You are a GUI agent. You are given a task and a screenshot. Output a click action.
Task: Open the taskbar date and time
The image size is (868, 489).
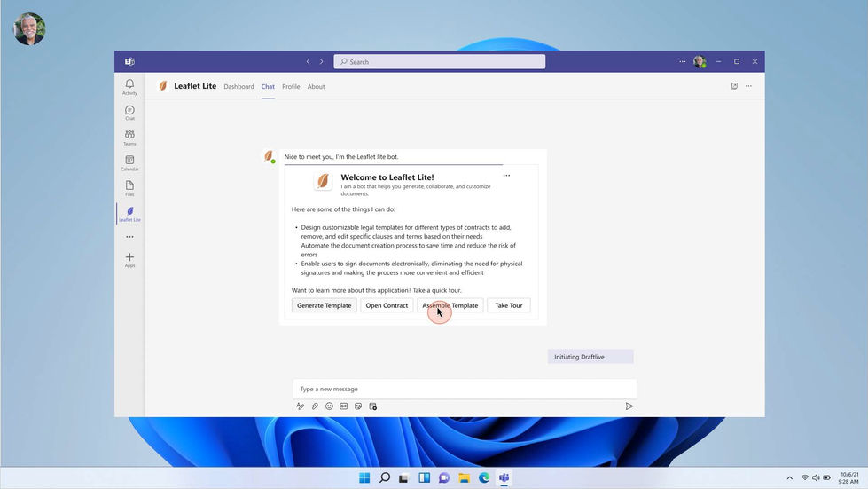coord(849,477)
